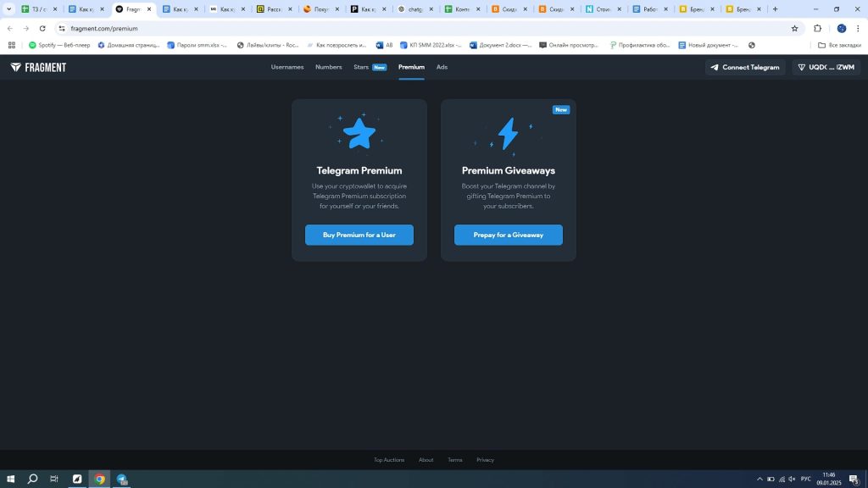The image size is (868, 488).
Task: Open the Chrome three-dot menu
Action: pyautogui.click(x=858, y=28)
